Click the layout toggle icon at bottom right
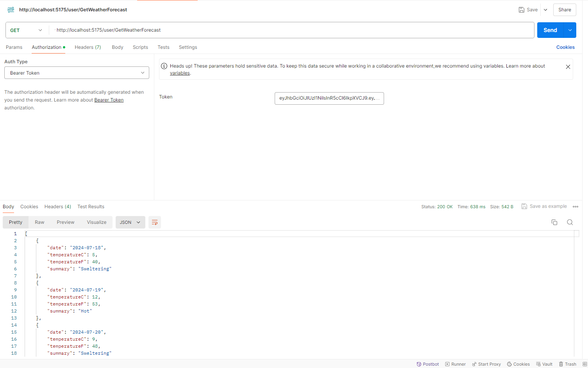This screenshot has width=588, height=368. (584, 364)
